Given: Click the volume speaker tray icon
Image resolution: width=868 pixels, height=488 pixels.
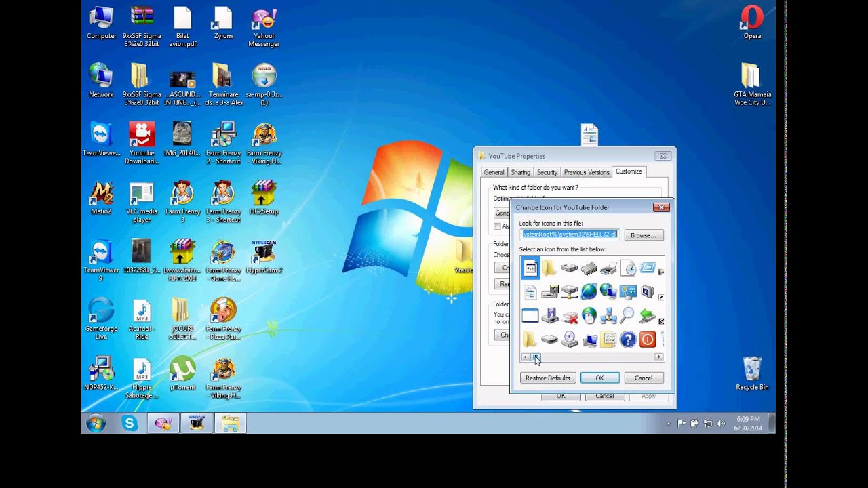Looking at the screenshot, I should 721,424.
